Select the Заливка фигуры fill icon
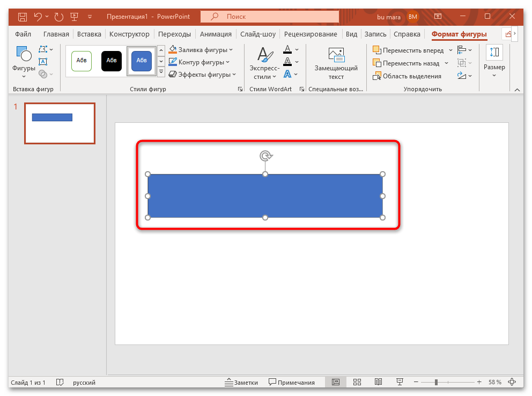The height and width of the screenshot is (396, 532). point(172,49)
